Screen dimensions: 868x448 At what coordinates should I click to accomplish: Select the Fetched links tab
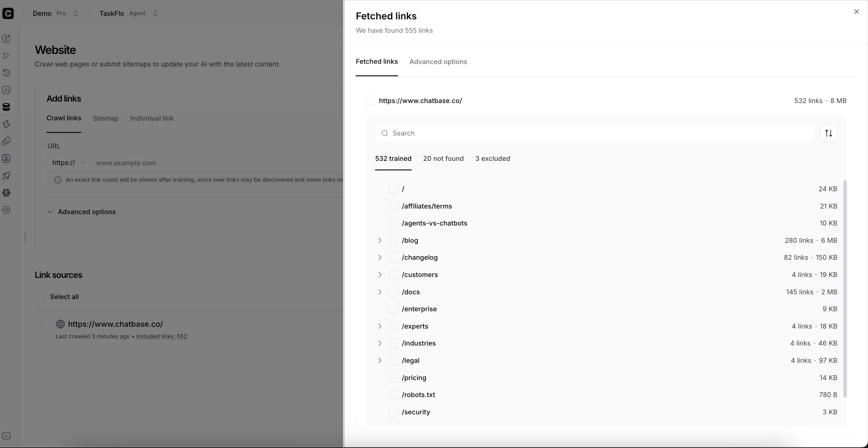[x=377, y=62]
